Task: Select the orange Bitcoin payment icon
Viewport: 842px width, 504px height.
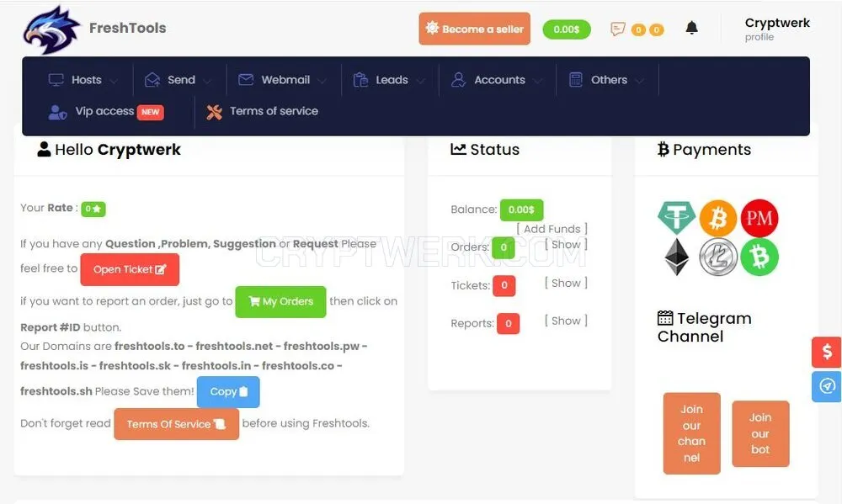Action: [718, 219]
